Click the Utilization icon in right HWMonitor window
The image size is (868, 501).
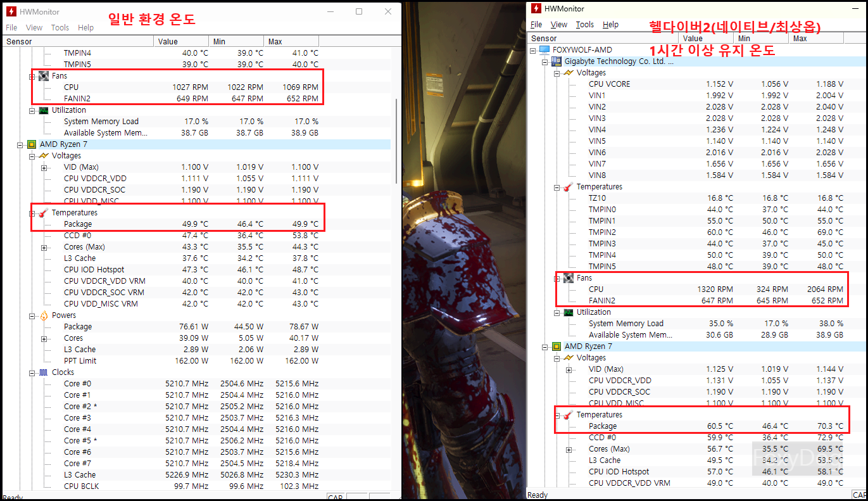[569, 312]
